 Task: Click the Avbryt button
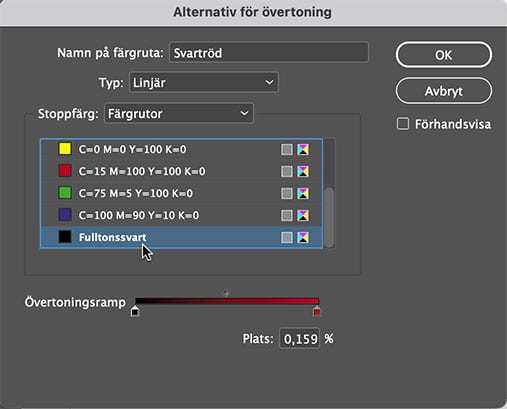point(444,91)
